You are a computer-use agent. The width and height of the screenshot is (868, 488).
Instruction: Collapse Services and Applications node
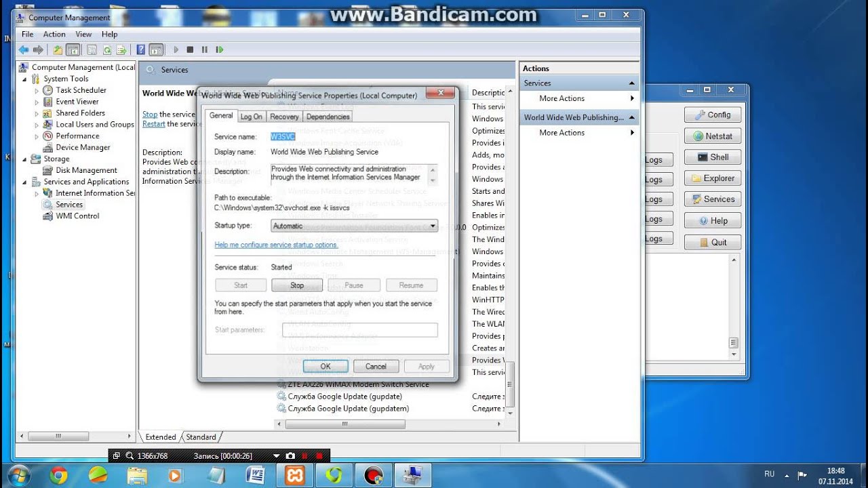click(x=25, y=182)
